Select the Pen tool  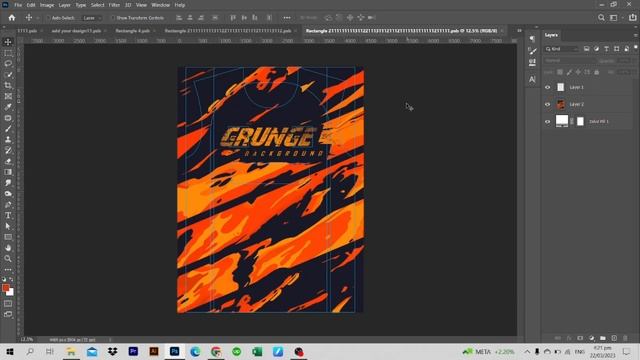pyautogui.click(x=8, y=204)
